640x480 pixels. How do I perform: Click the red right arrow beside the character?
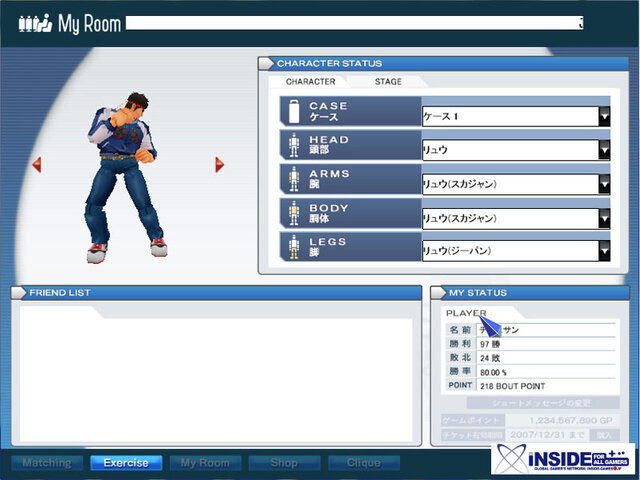[x=220, y=164]
